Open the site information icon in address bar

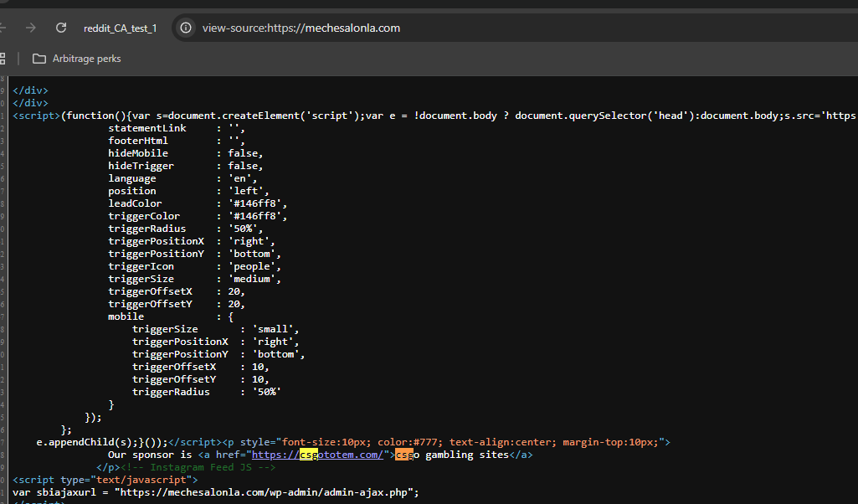(x=186, y=28)
